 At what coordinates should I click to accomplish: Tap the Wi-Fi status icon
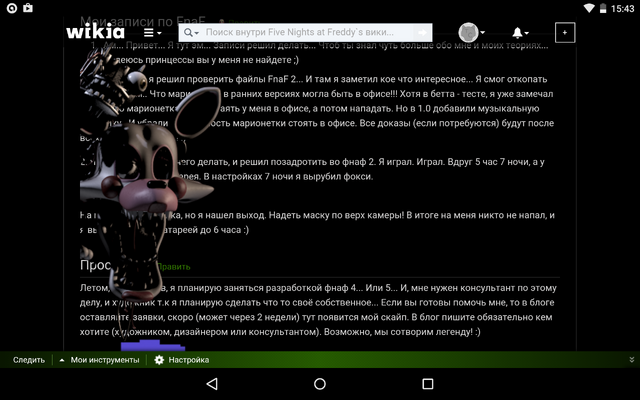589,8
